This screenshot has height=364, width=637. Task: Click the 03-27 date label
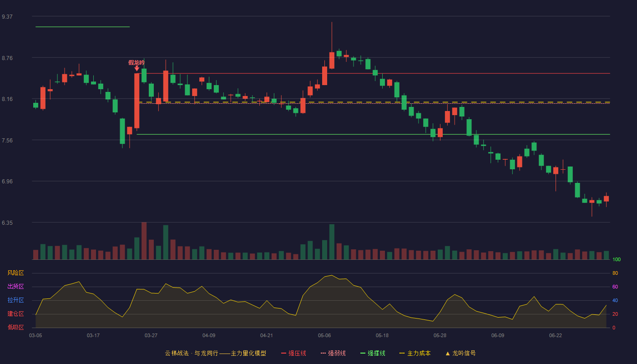tap(151, 336)
